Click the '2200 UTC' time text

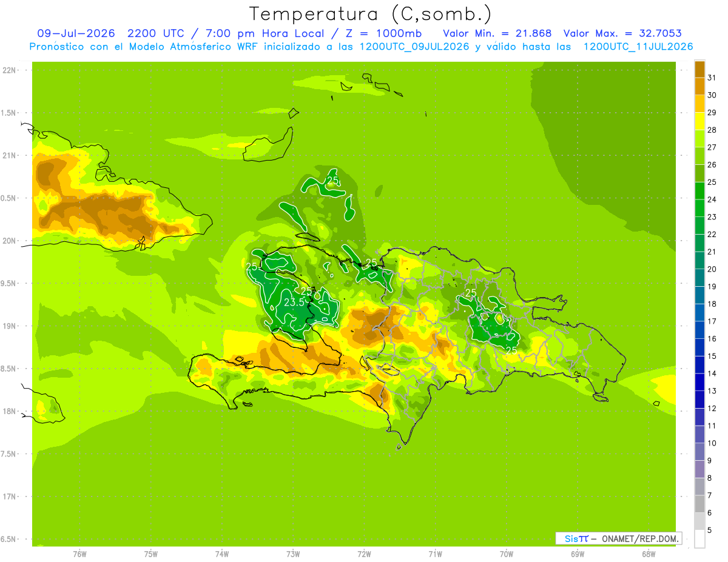pyautogui.click(x=157, y=33)
